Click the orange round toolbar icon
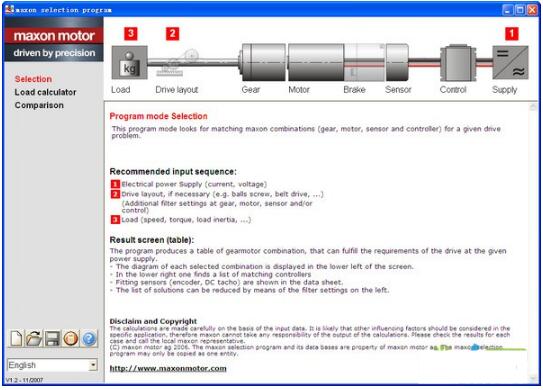 (71, 338)
